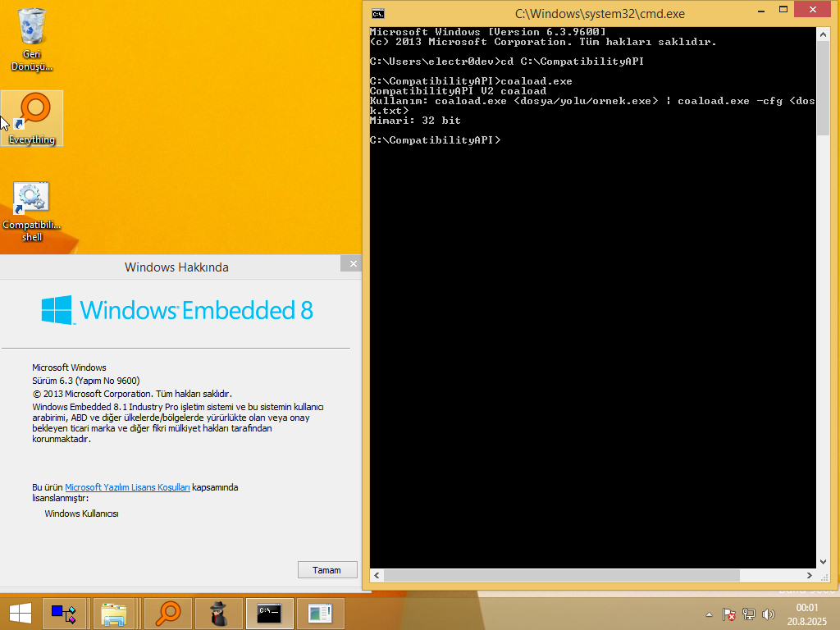
Task: Click the Windows Hakkında title text
Action: coord(177,267)
